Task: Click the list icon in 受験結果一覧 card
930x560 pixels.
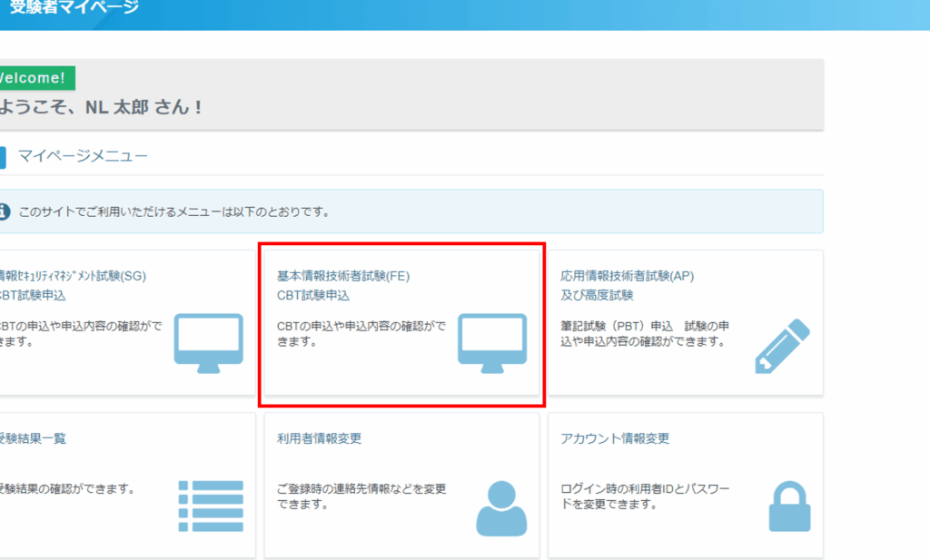Action: (x=211, y=506)
